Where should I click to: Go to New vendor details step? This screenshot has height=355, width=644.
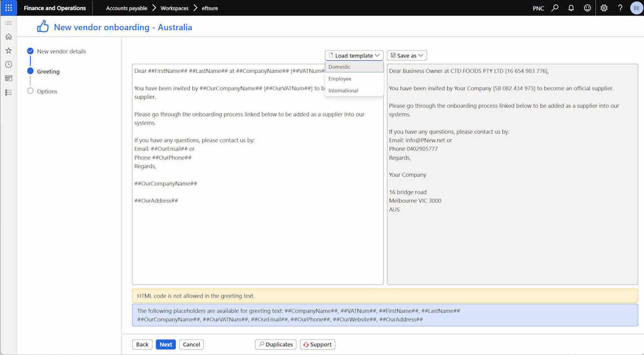coord(61,52)
